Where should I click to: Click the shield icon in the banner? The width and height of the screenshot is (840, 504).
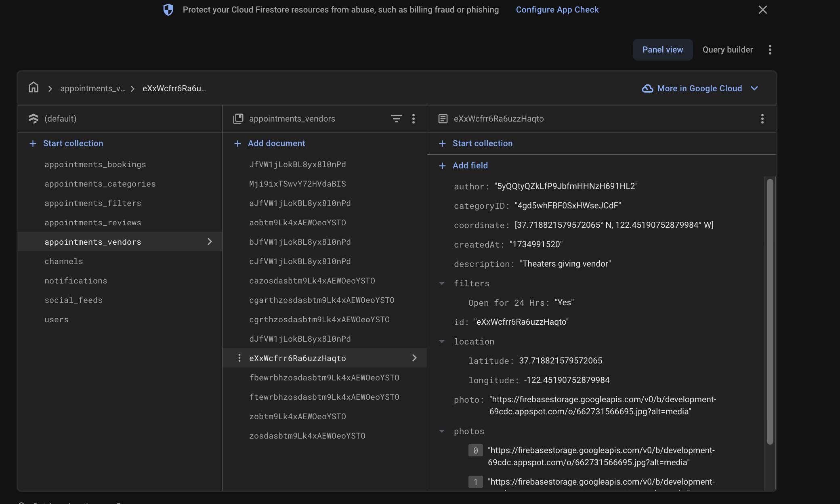click(x=168, y=10)
